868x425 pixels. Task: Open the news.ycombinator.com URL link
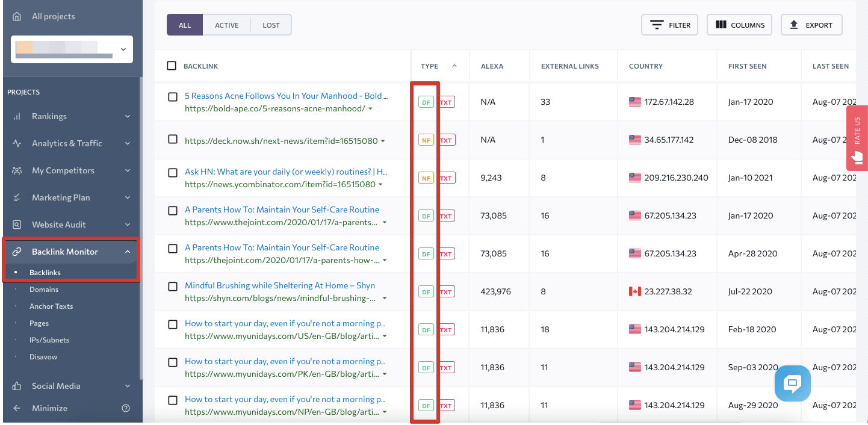tap(280, 184)
